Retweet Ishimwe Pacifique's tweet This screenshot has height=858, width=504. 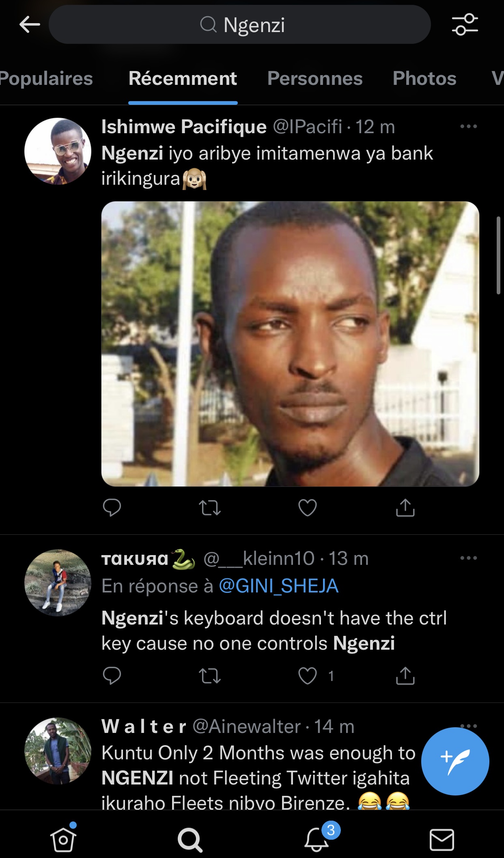point(210,508)
